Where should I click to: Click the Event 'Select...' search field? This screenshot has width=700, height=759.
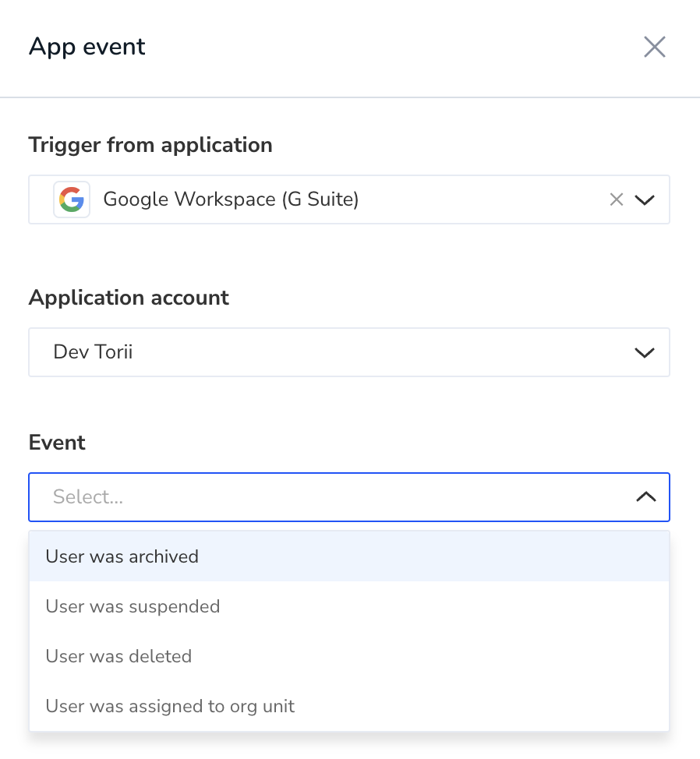coord(329,497)
